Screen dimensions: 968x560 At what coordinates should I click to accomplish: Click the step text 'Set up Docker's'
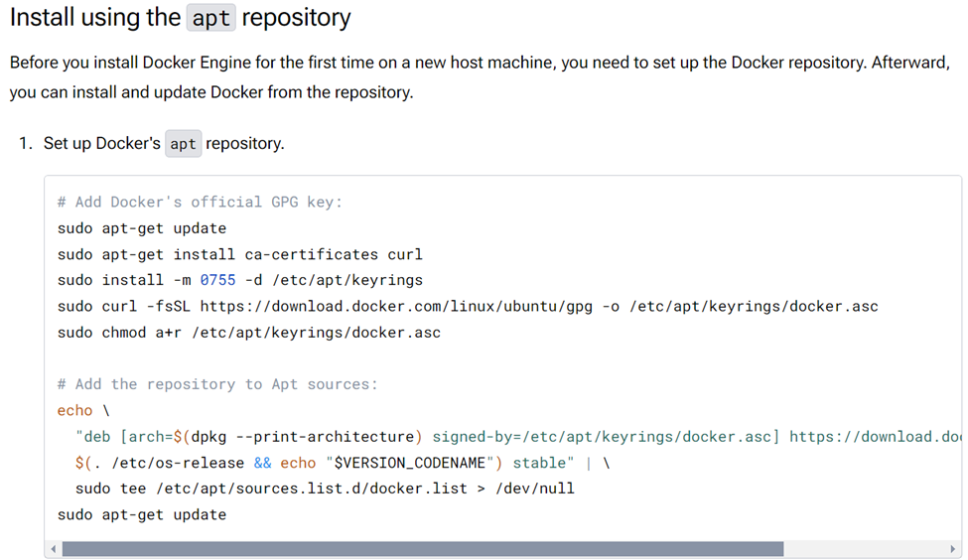(x=102, y=143)
